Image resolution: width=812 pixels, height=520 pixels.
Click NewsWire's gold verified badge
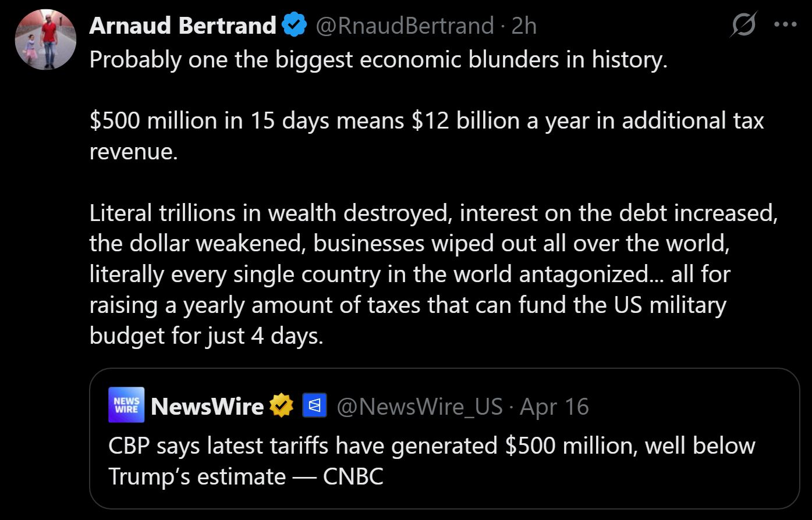281,405
